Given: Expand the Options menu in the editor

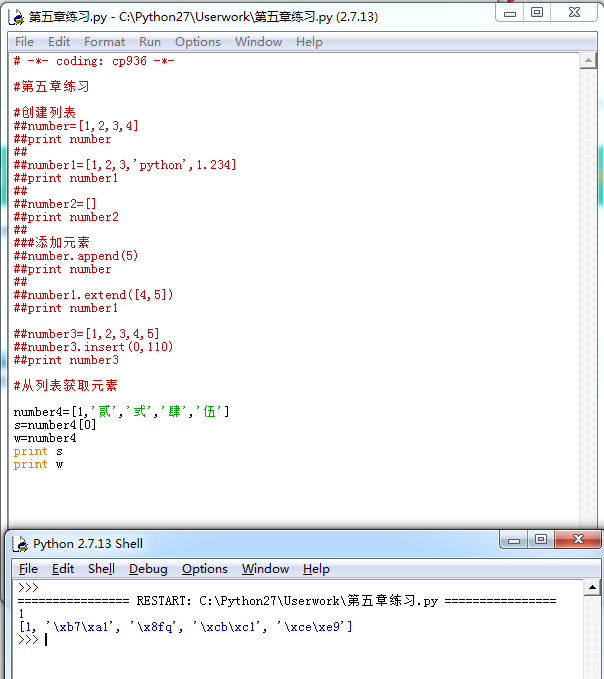Looking at the screenshot, I should click(x=197, y=42).
